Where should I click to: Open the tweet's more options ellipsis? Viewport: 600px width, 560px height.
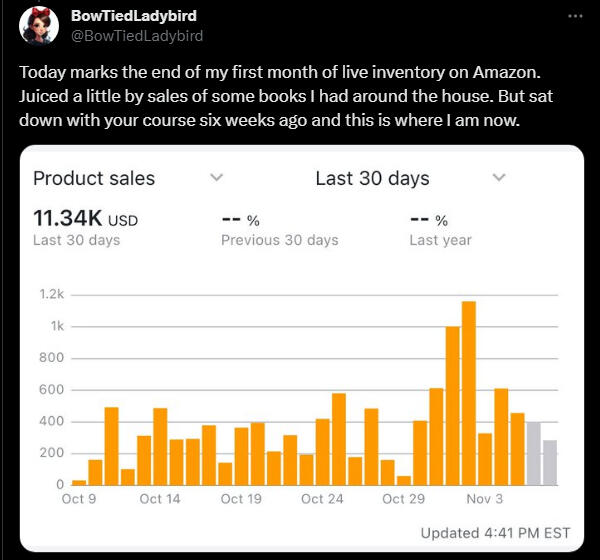click(573, 17)
